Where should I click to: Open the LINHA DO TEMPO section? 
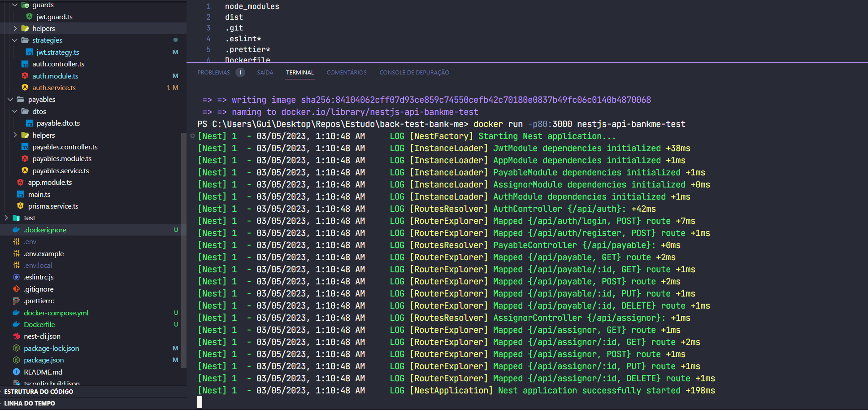[29, 403]
